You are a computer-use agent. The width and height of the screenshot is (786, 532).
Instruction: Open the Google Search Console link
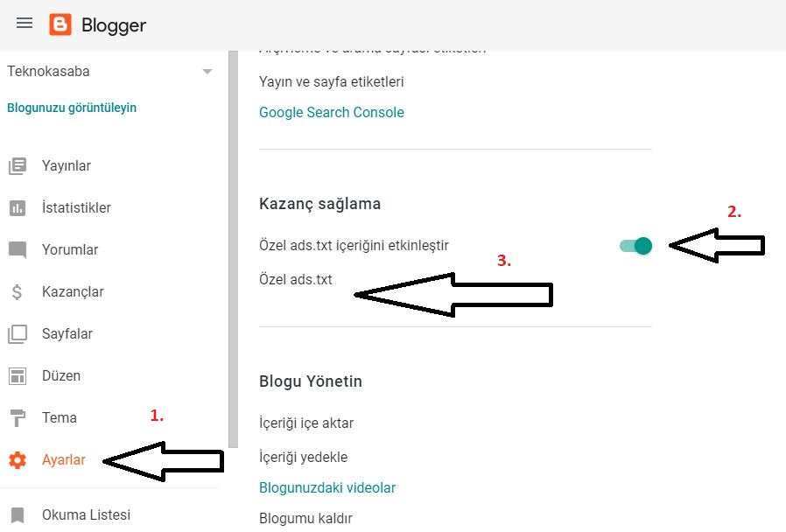pyautogui.click(x=331, y=112)
